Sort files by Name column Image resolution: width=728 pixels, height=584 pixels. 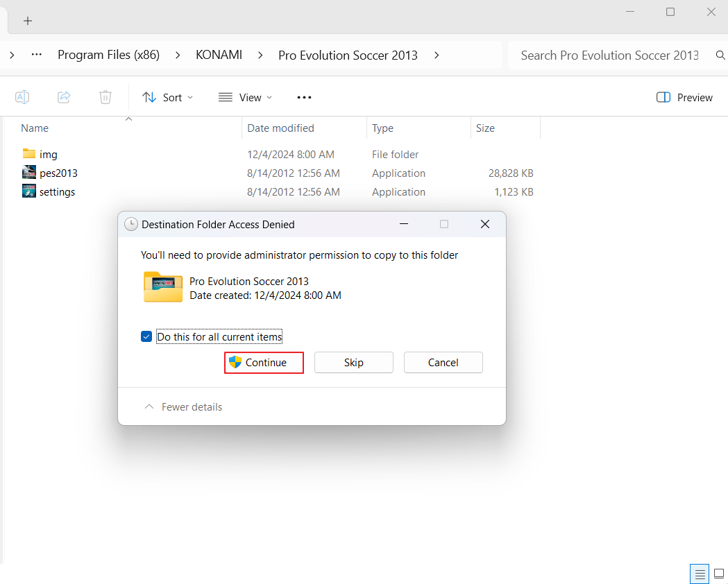tap(35, 128)
